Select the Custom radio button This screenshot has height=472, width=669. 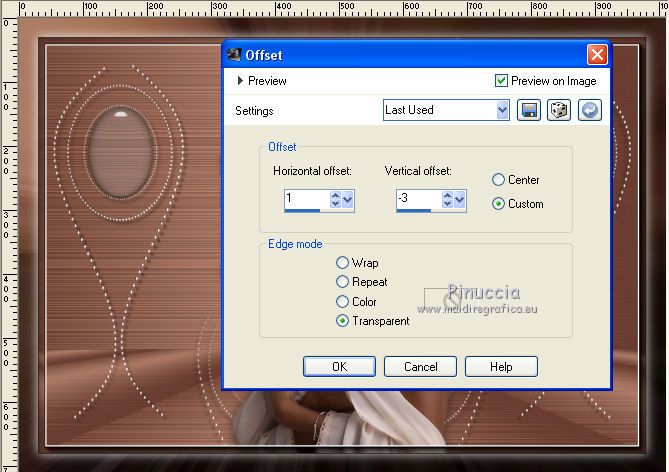[x=498, y=204]
